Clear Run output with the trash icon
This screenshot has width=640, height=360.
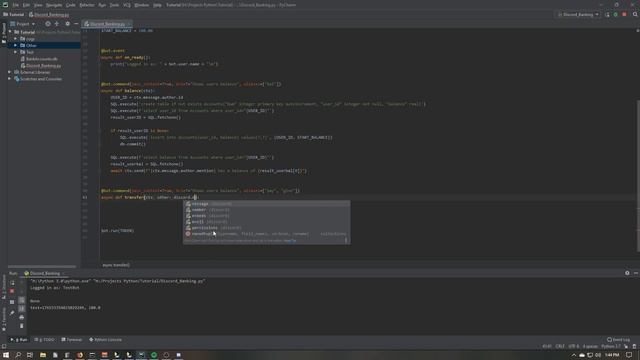[x=22, y=326]
